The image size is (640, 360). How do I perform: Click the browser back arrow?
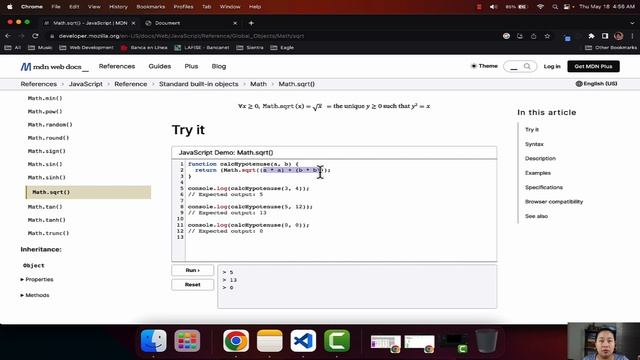8,36
